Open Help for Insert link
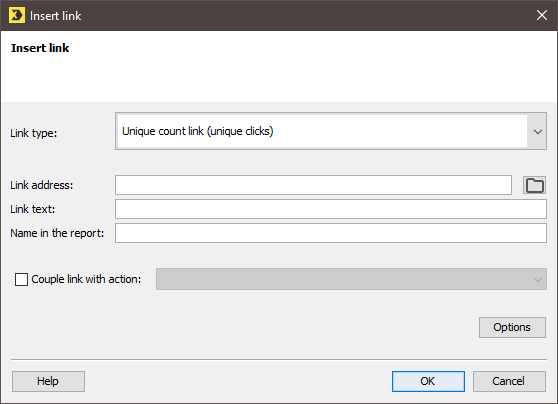 click(x=48, y=381)
